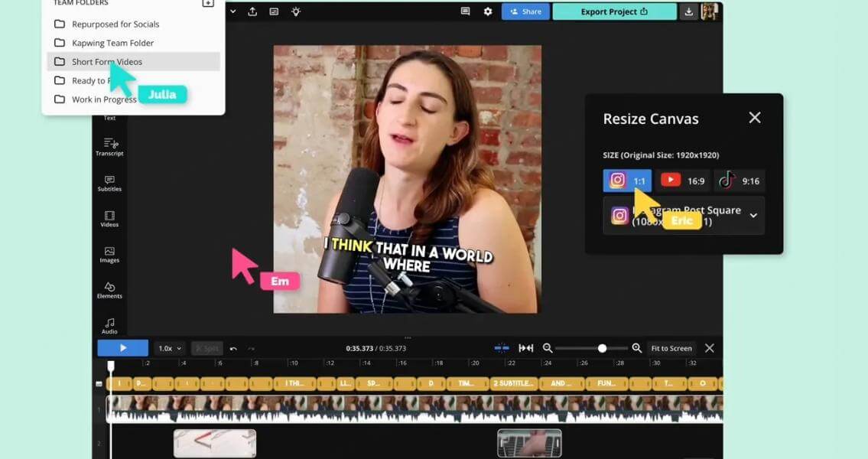Open the Transcript tool in sidebar

tap(109, 146)
